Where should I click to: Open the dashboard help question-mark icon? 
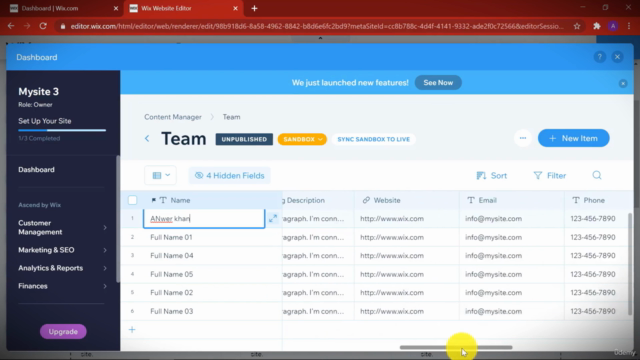(599, 57)
